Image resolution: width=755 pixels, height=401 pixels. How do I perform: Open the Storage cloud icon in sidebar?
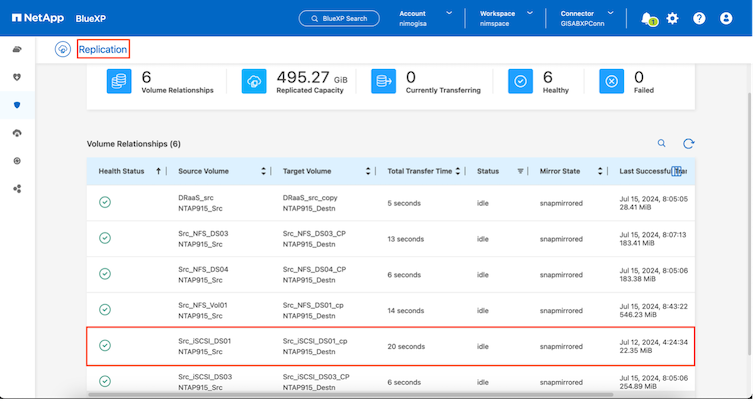coord(17,49)
